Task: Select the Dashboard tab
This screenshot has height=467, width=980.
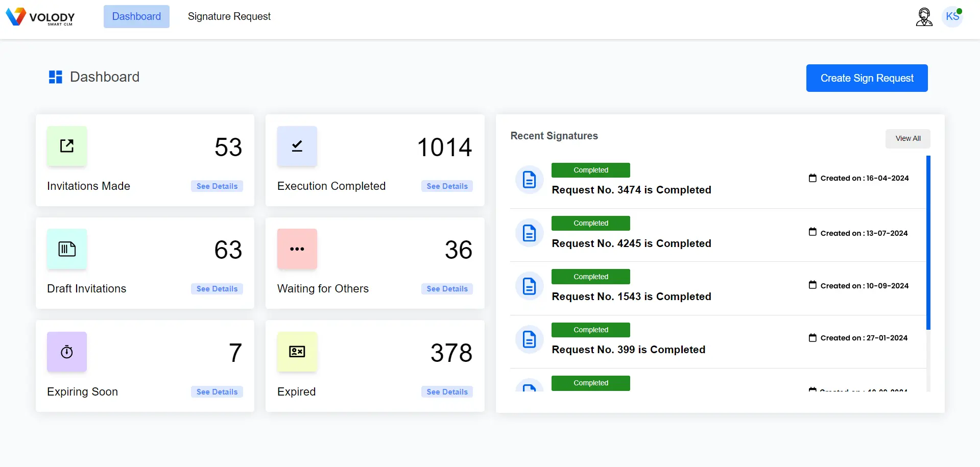Action: coord(136,16)
